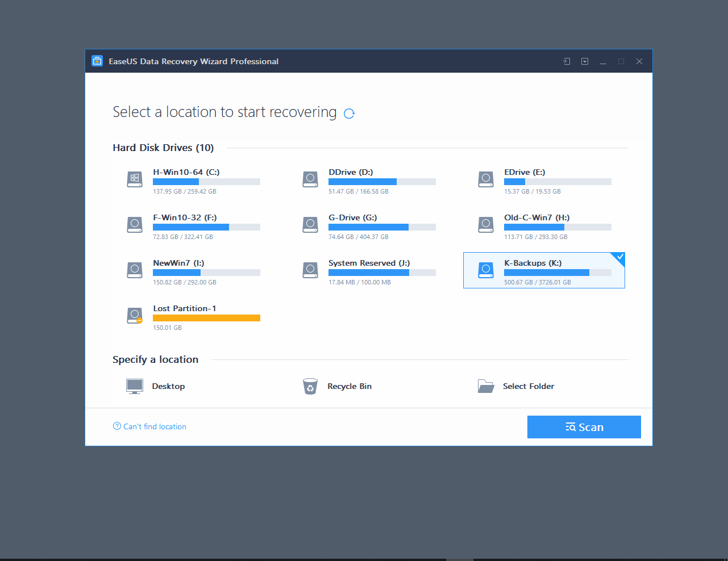Open the title bar dropdown menu

pos(584,61)
